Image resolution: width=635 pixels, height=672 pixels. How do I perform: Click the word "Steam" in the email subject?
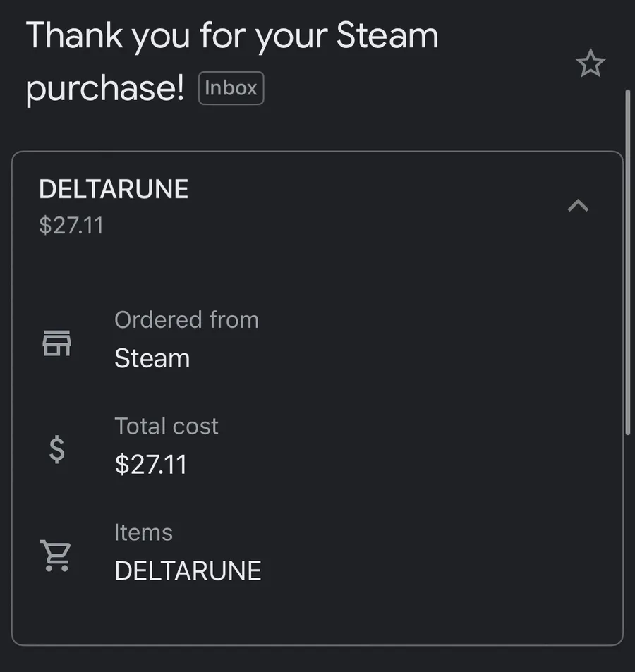coord(387,37)
